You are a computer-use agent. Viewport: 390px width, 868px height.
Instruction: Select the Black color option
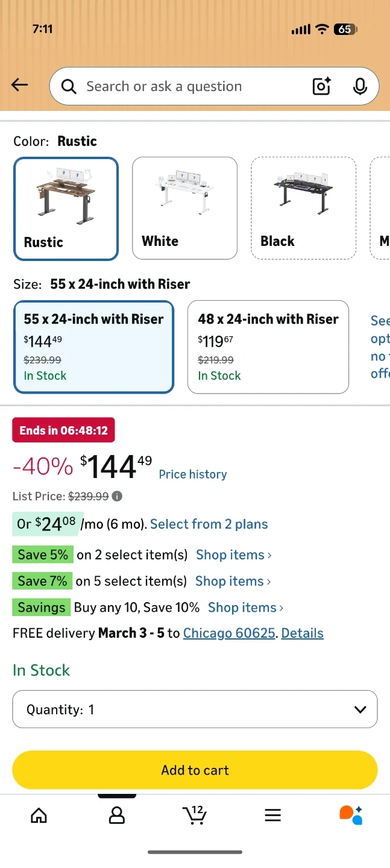pos(303,208)
